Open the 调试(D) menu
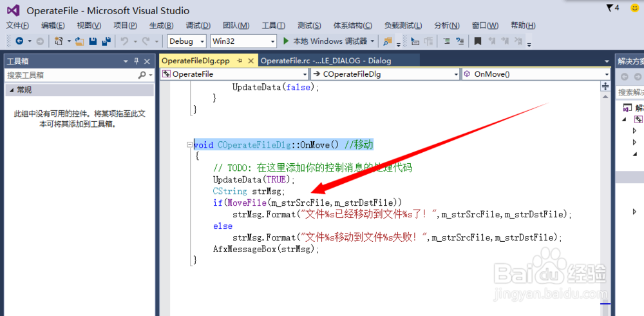 click(198, 26)
